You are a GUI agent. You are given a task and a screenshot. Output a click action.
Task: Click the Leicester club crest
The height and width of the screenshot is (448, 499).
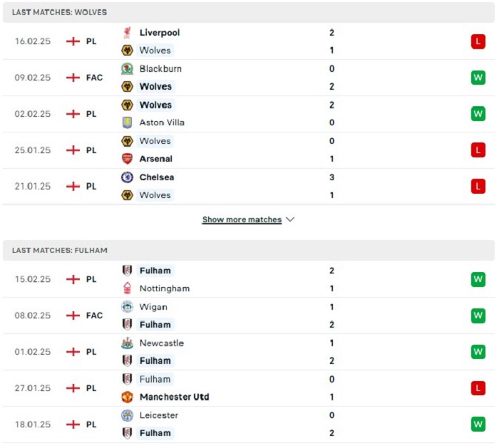(x=128, y=415)
